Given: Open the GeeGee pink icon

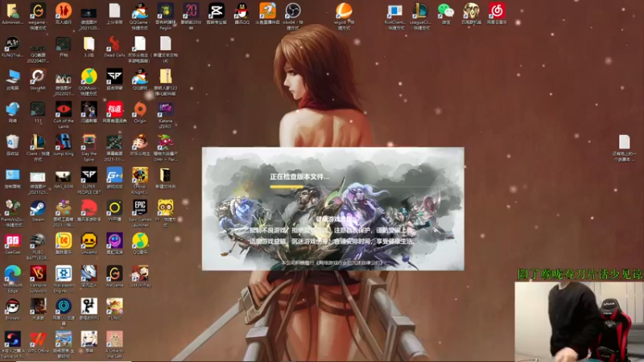Looking at the screenshot, I should [x=12, y=241].
